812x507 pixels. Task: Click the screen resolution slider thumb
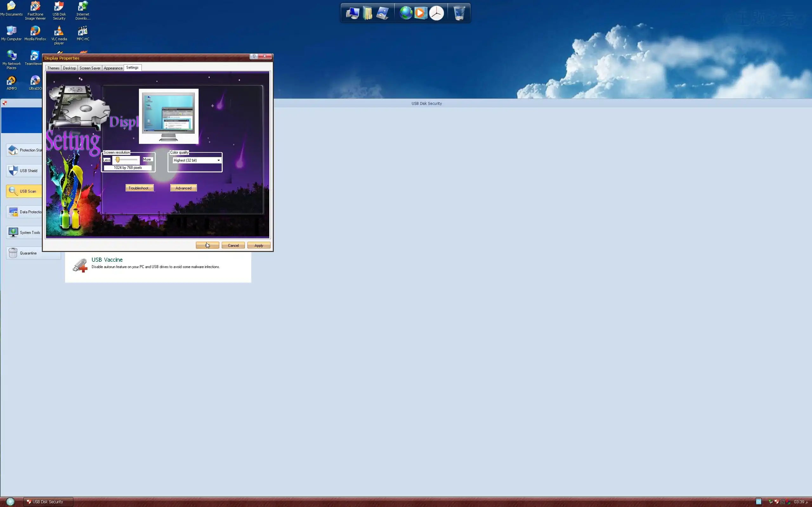(x=117, y=160)
